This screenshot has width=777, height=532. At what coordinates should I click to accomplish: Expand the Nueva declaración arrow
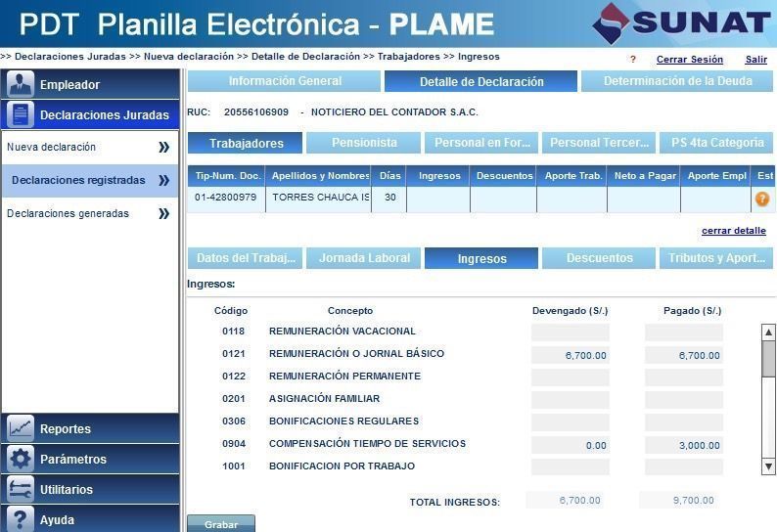coord(164,147)
